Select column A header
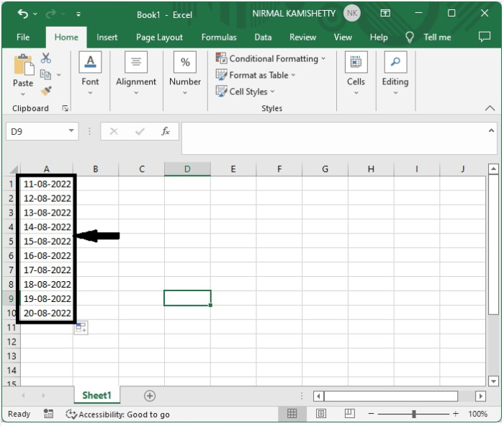Viewport: 504px width, 426px height. coord(47,169)
